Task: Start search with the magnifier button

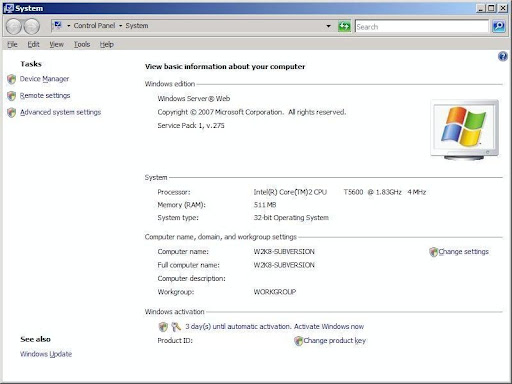Action: coord(499,26)
